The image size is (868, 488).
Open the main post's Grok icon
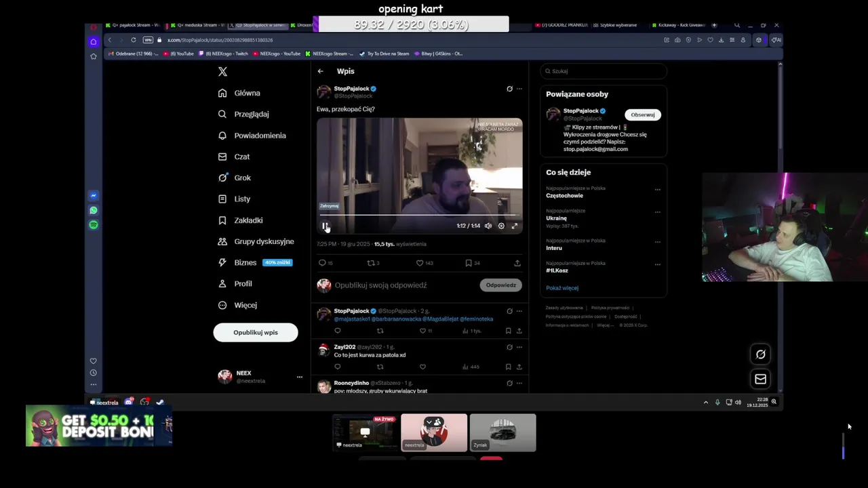point(509,89)
